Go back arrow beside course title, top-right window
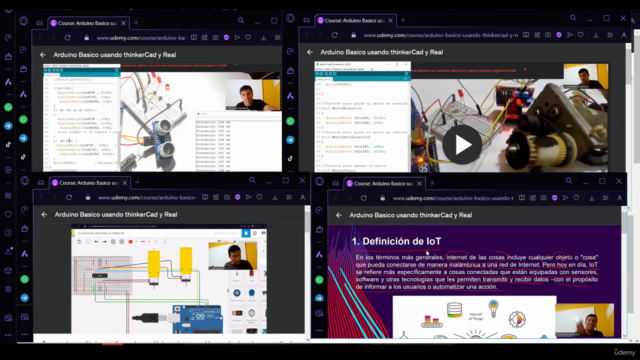This screenshot has width=640, height=360. point(310,52)
